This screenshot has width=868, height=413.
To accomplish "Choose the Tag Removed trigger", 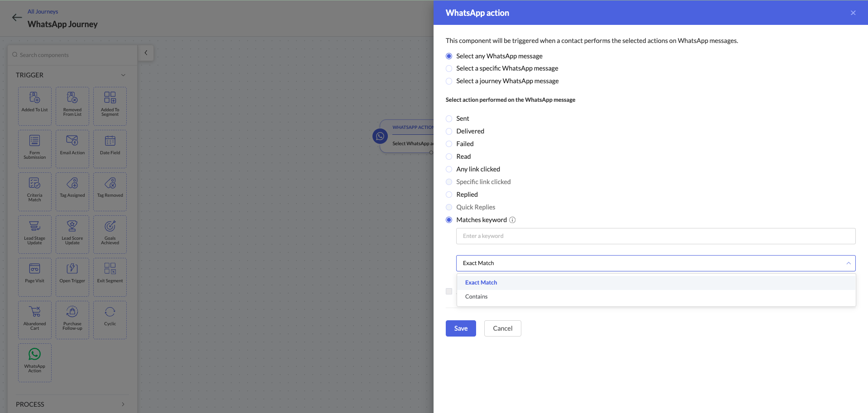I will tap(110, 192).
